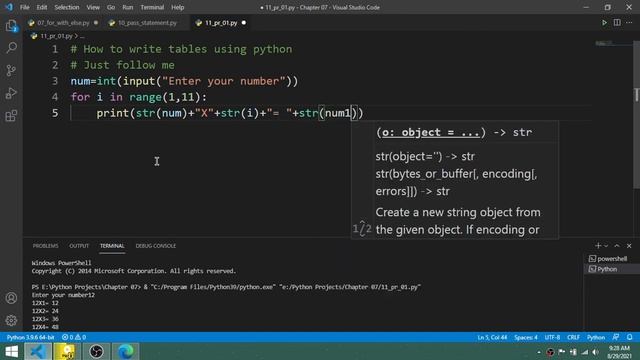Click the comment on line 1
The image size is (640, 360).
[181, 49]
